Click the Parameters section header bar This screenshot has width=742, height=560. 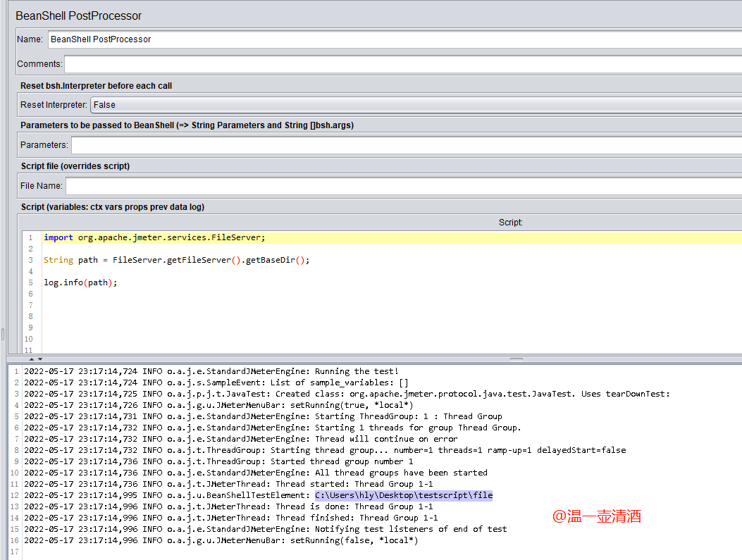(x=176, y=125)
